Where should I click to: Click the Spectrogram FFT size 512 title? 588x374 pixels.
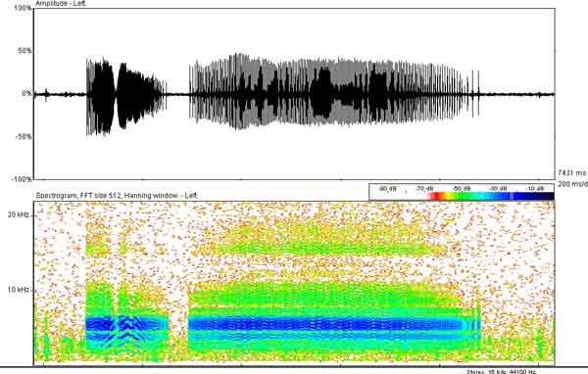(117, 195)
